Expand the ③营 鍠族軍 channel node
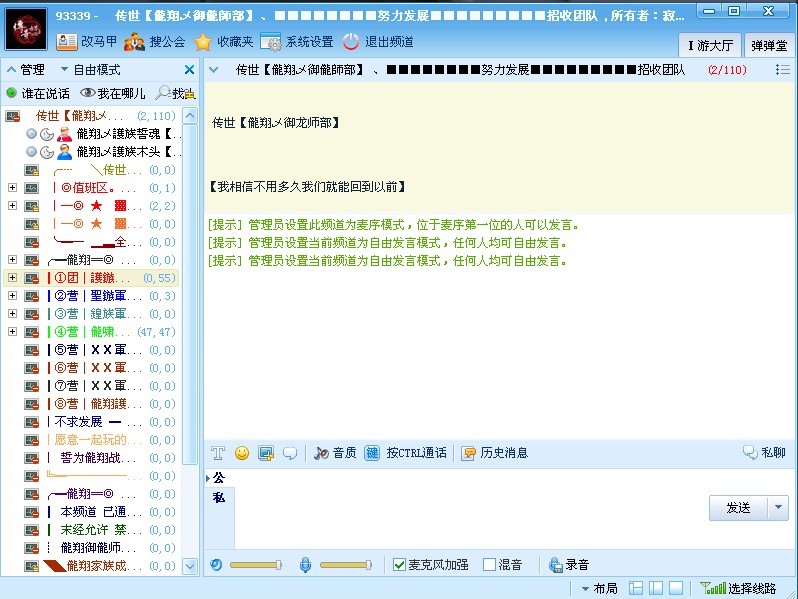This screenshot has height=599, width=798. (x=12, y=313)
